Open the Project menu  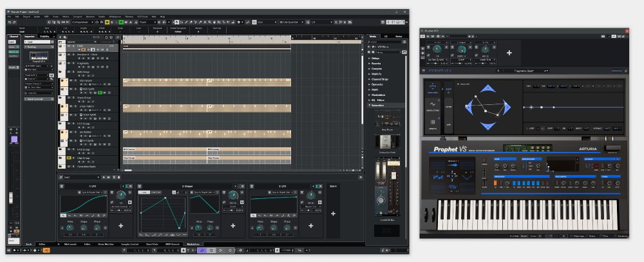click(x=25, y=16)
